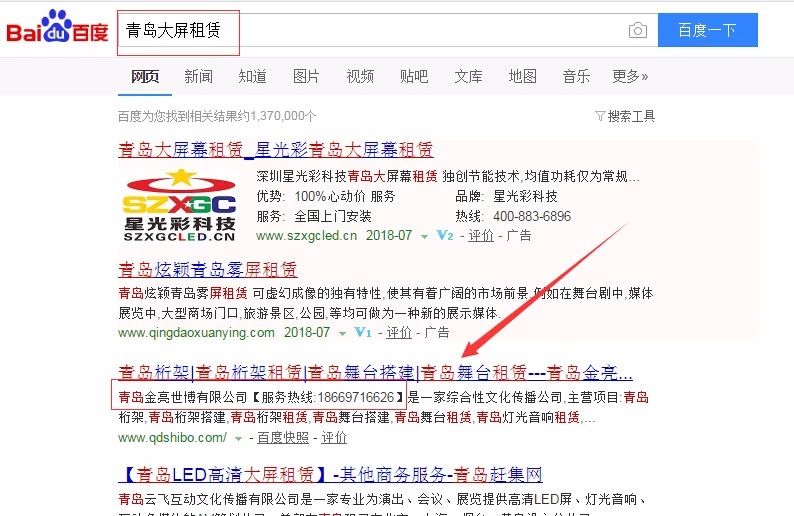This screenshot has height=516, width=794.
Task: Open camera image search icon
Action: click(638, 30)
